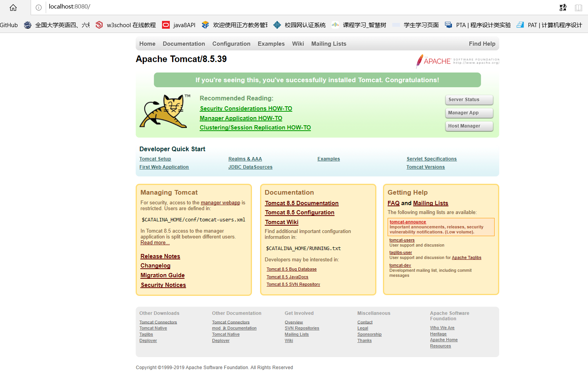The width and height of the screenshot is (588, 373).
Task: Open the Changelog link
Action: click(155, 266)
